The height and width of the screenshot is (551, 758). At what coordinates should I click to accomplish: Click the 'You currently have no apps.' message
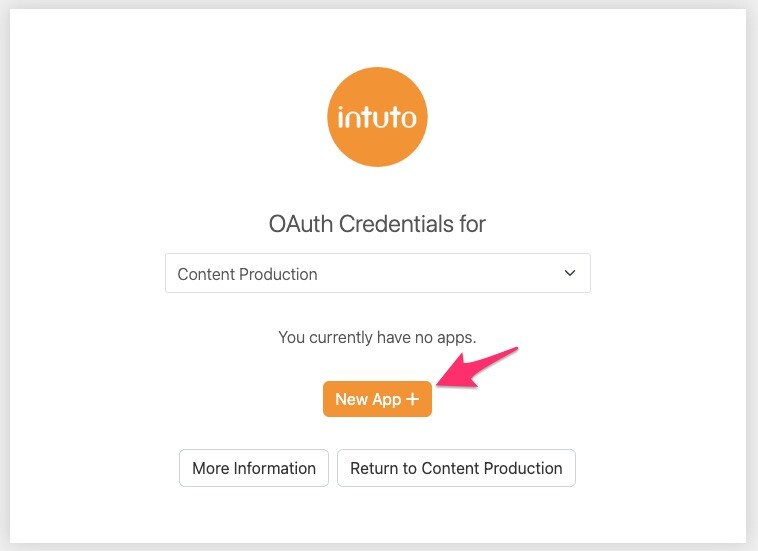[x=377, y=337]
